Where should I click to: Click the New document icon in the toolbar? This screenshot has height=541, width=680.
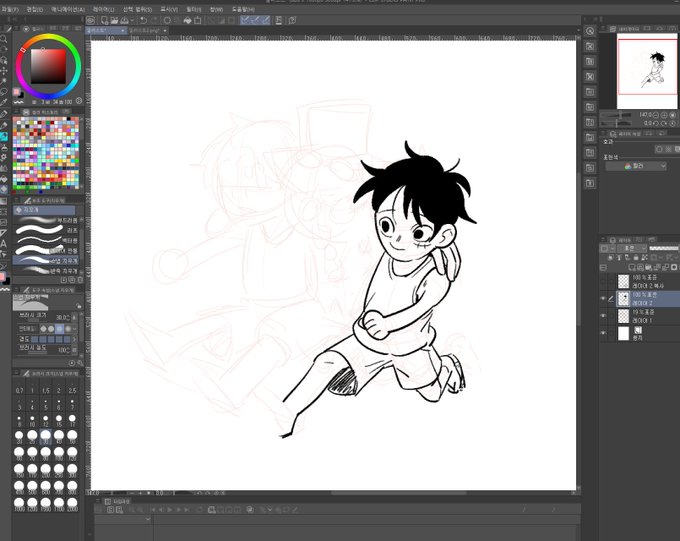coord(104,20)
